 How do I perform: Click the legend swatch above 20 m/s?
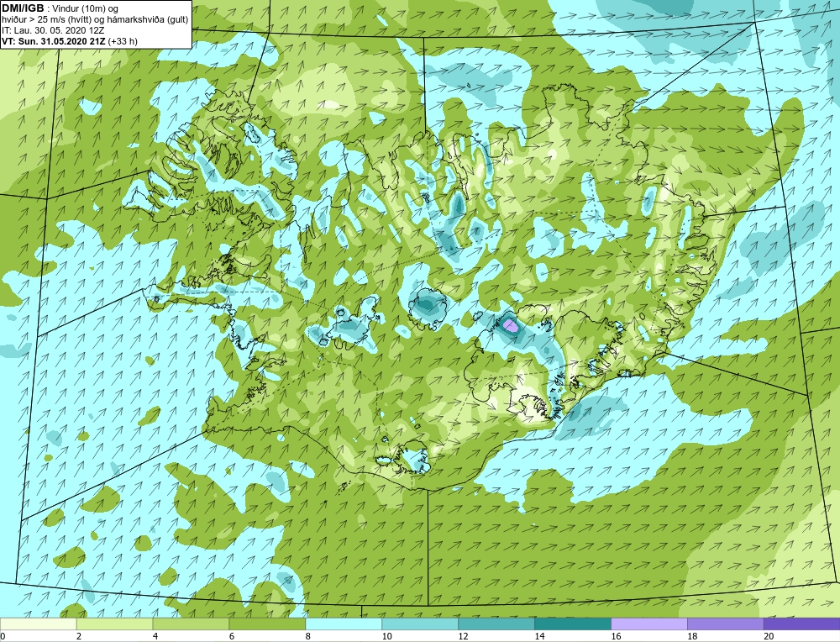pyautogui.click(x=802, y=624)
